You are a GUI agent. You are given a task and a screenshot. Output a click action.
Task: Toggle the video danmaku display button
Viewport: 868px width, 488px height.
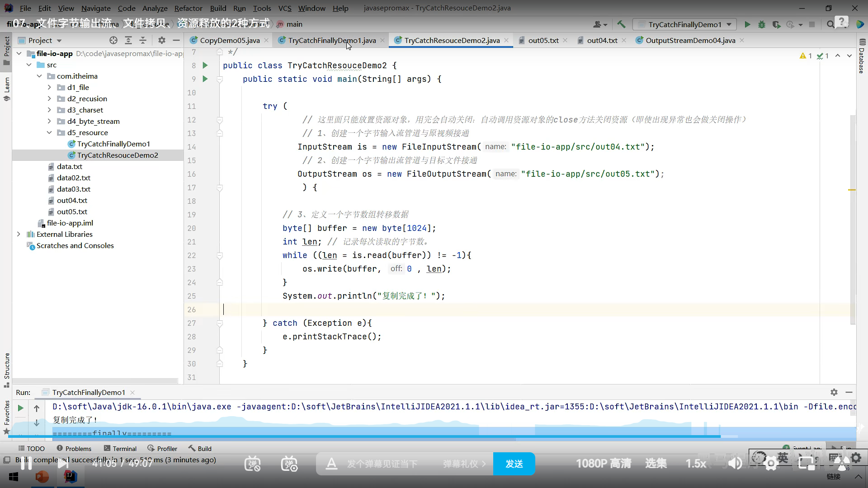click(x=252, y=464)
